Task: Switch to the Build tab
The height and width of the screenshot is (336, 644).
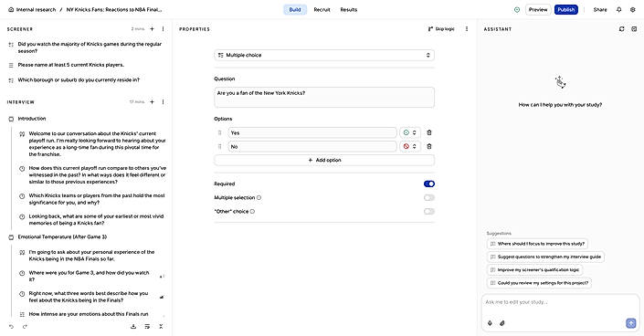Action: (x=295, y=9)
